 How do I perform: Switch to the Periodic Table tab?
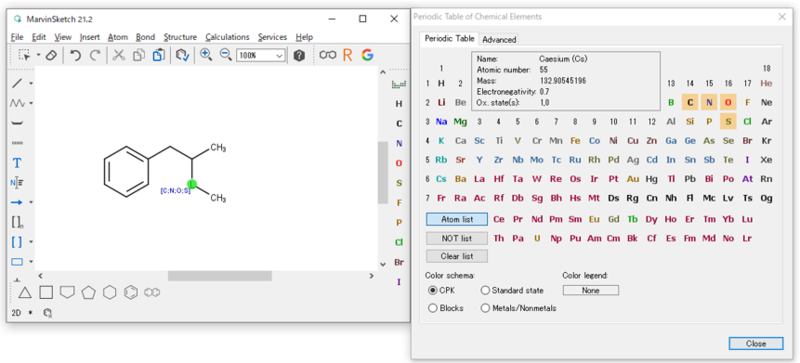point(450,38)
